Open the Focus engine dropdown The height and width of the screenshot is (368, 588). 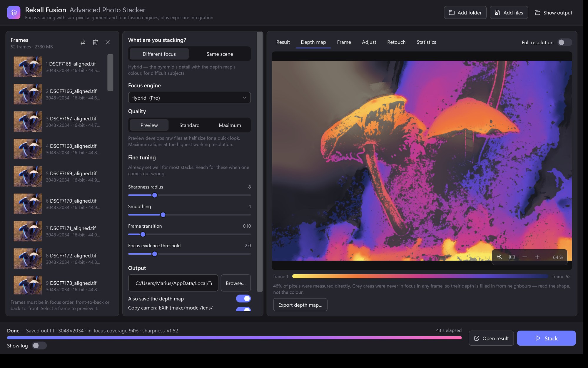coord(189,98)
